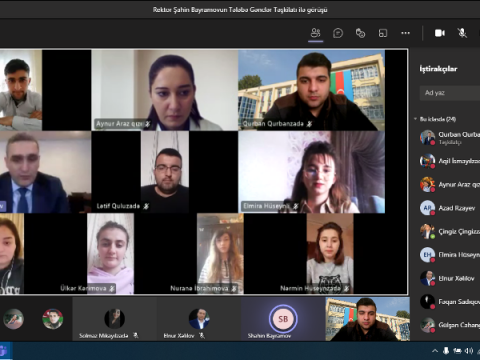
Task: Collapse the 'Bu iclasda (24)' participant list
Action: [416, 119]
